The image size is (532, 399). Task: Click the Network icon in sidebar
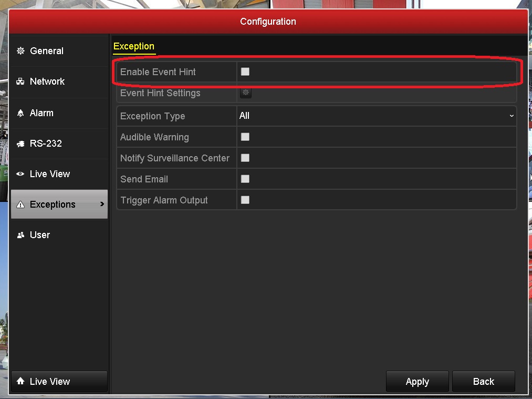(20, 81)
